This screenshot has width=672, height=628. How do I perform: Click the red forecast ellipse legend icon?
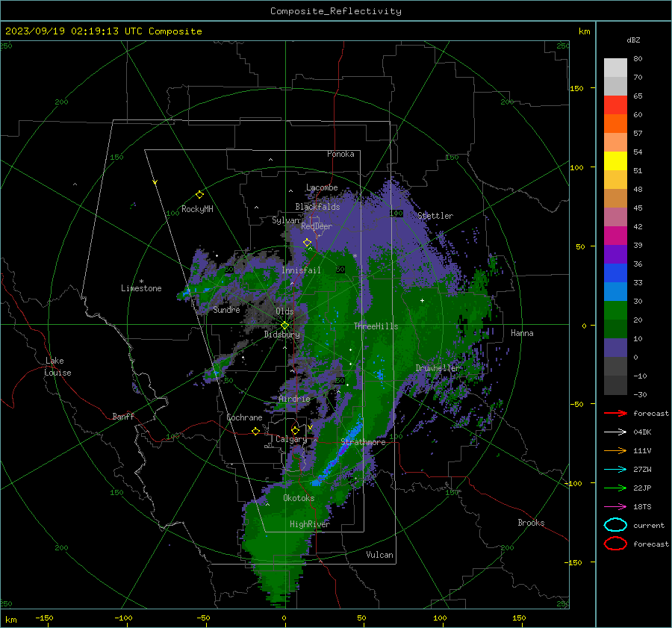[x=615, y=544]
